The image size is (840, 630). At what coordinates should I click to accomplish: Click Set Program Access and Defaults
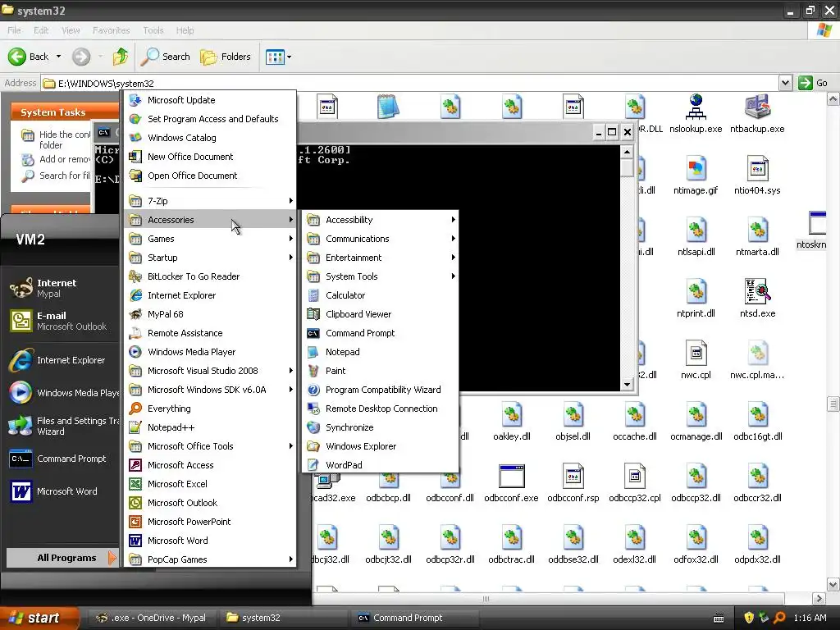(x=210, y=119)
